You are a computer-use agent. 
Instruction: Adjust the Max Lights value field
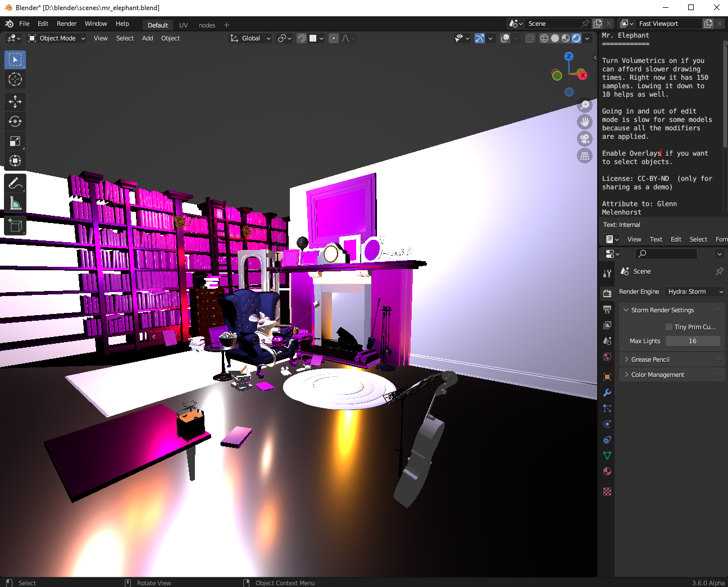click(693, 341)
